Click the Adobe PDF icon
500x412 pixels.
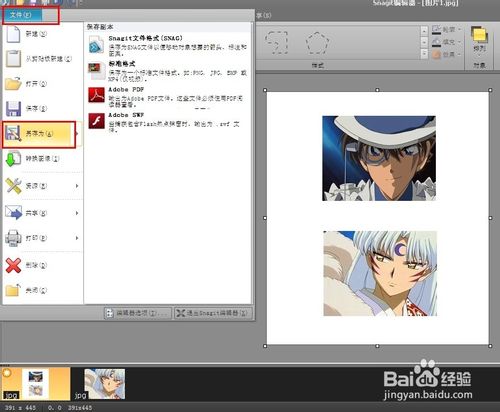(x=96, y=95)
